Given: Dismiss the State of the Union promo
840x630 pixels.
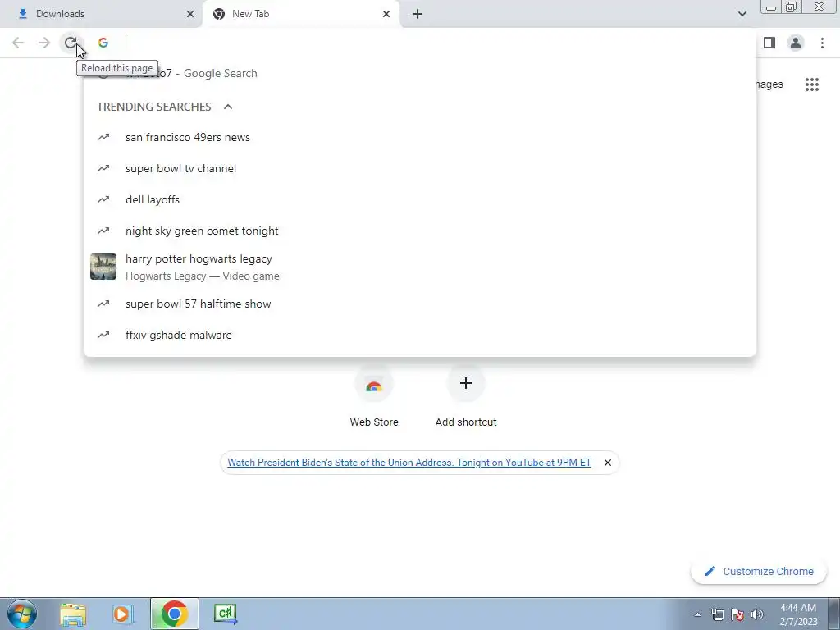Looking at the screenshot, I should [x=608, y=463].
